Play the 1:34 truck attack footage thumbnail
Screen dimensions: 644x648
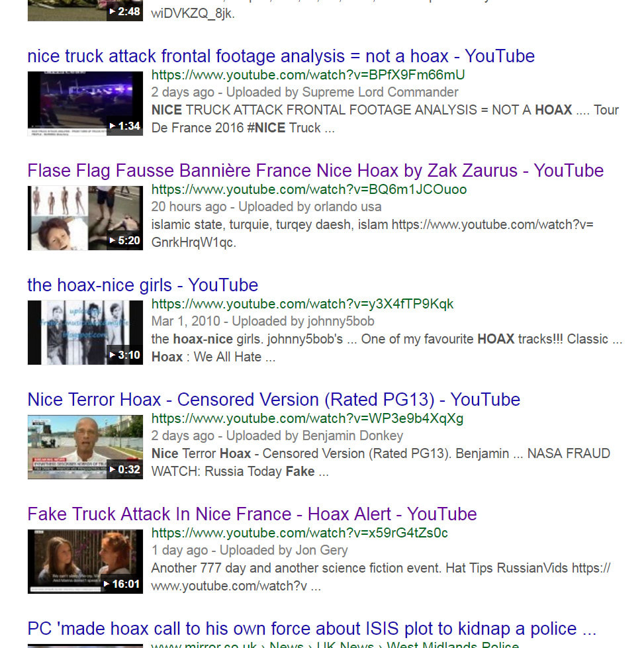(x=85, y=103)
